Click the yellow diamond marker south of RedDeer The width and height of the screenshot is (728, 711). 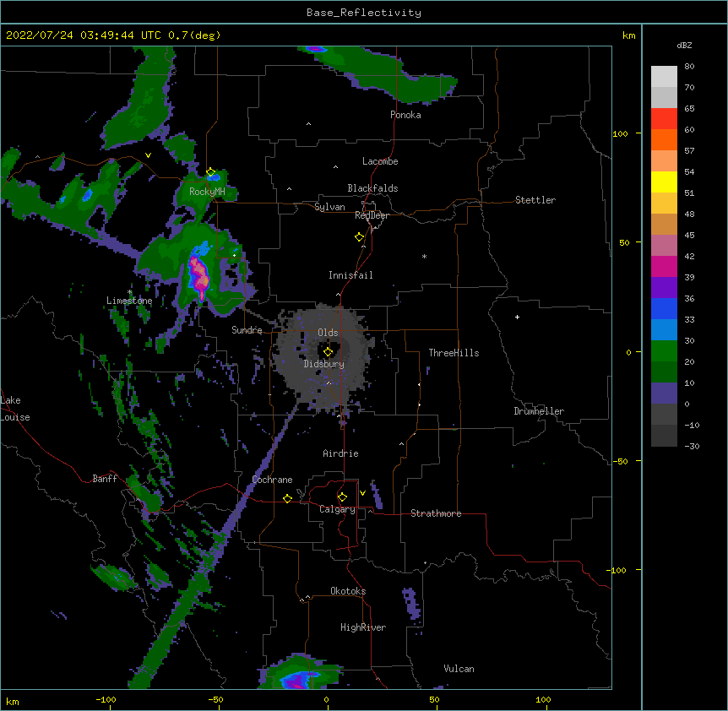(359, 237)
